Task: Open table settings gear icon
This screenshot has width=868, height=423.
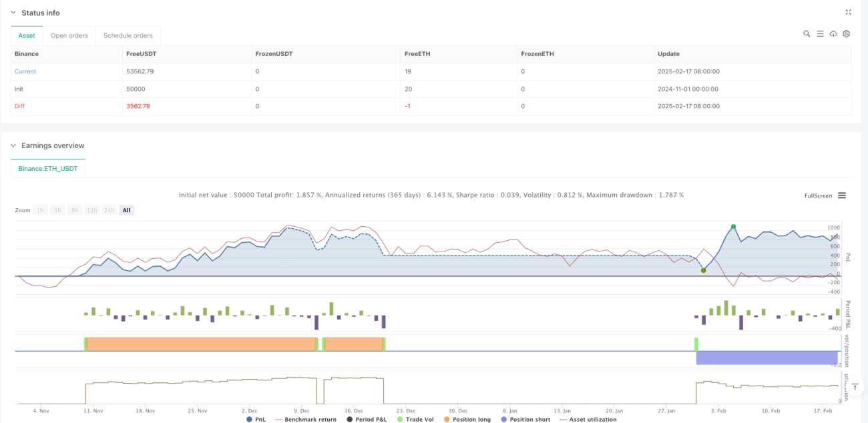Action: point(846,34)
